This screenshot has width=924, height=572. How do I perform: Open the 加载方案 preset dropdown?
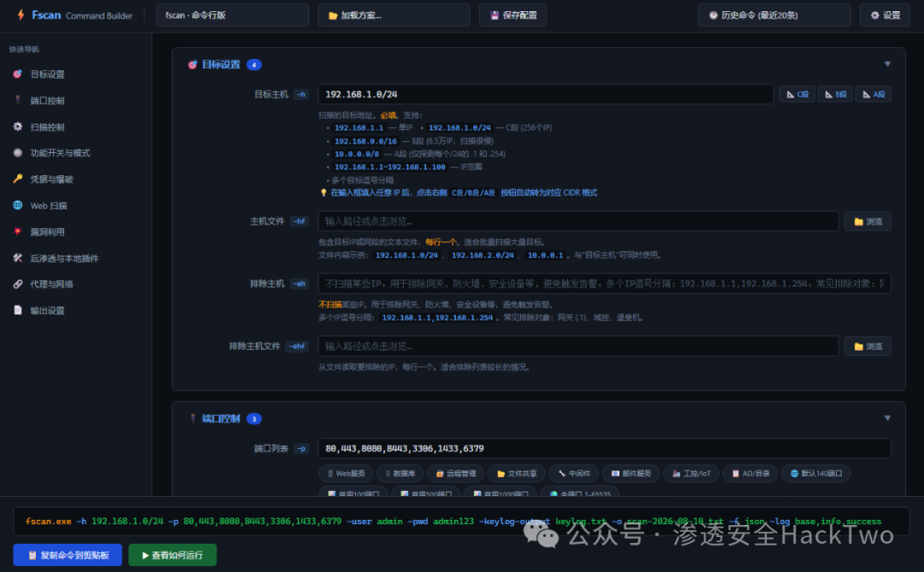point(394,15)
